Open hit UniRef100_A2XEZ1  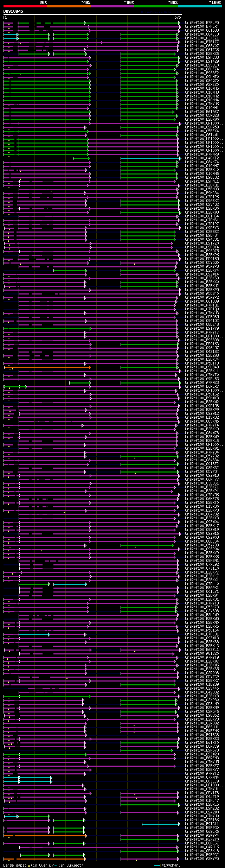(x=202, y=38)
